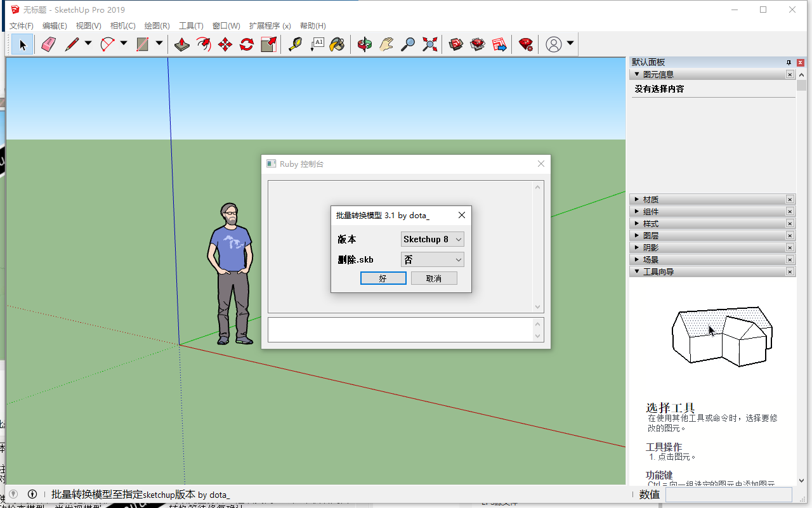Click the 好 button
Viewport: 812px width, 508px height.
(383, 278)
